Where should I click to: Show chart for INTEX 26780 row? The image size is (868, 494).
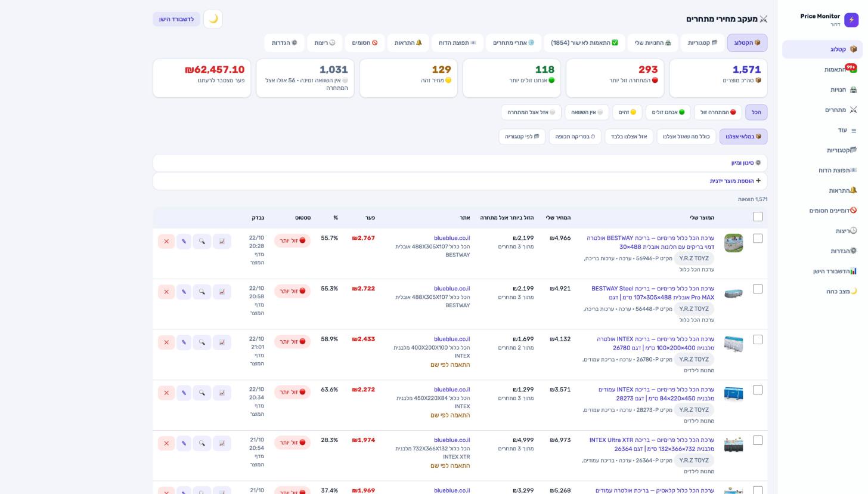222,342
